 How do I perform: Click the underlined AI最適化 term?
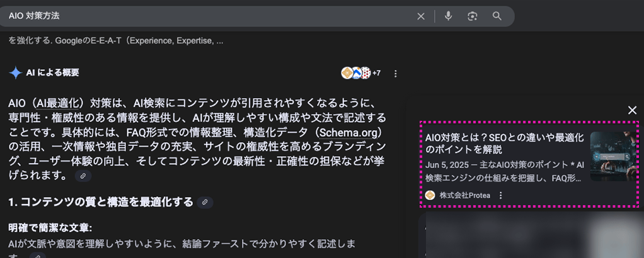point(59,103)
